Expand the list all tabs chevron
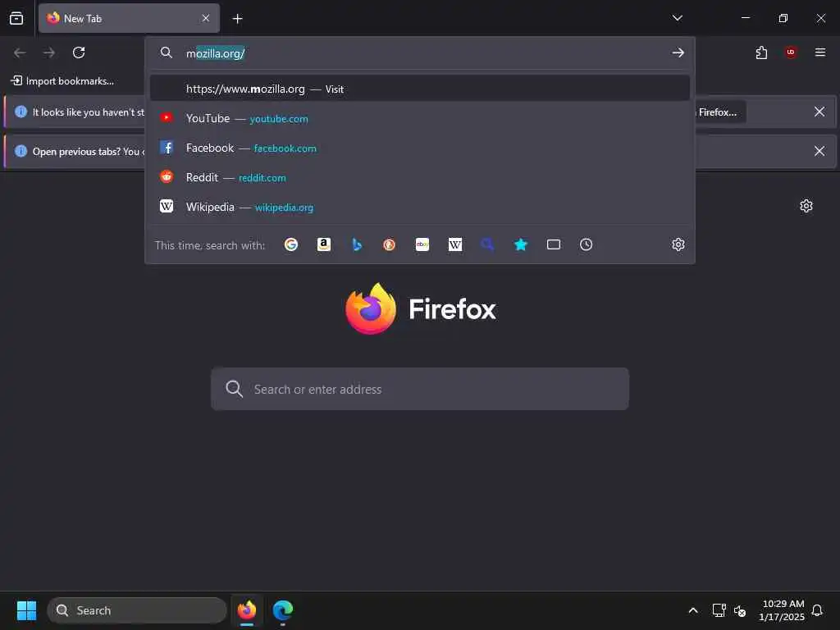Viewport: 840px width, 630px height. [677, 18]
